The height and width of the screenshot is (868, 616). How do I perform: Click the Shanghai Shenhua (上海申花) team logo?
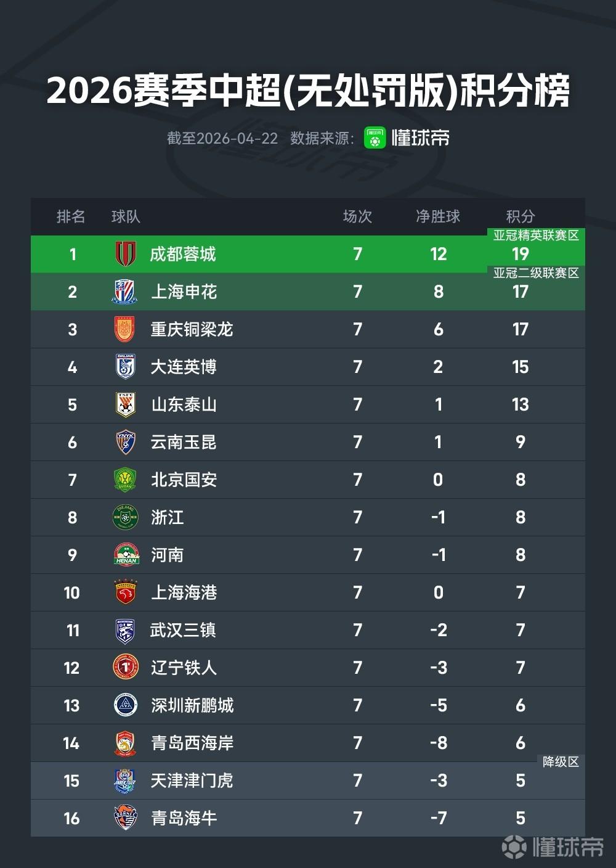[126, 292]
